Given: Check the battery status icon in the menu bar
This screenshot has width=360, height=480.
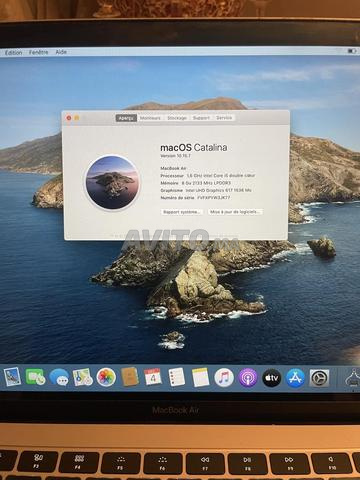Looking at the screenshot, I should pos(352,51).
